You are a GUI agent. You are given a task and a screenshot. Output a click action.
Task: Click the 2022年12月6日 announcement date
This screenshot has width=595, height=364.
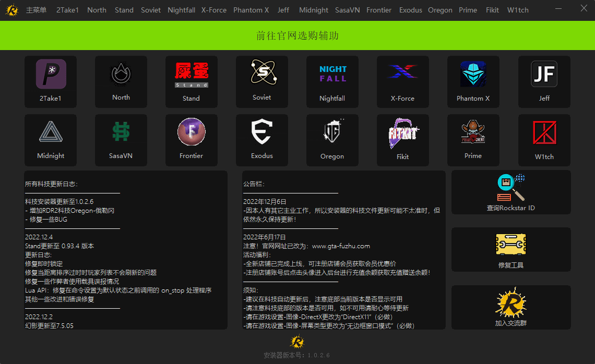tap(265, 202)
